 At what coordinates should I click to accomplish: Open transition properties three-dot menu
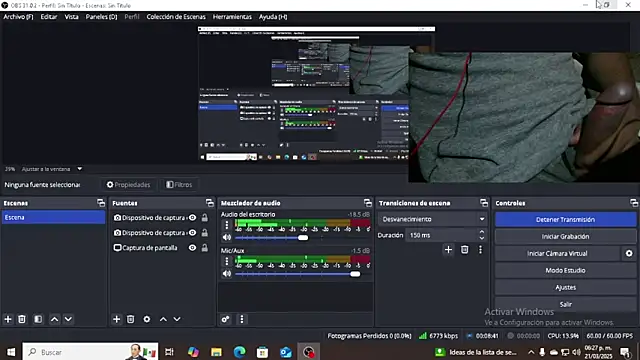click(x=480, y=249)
